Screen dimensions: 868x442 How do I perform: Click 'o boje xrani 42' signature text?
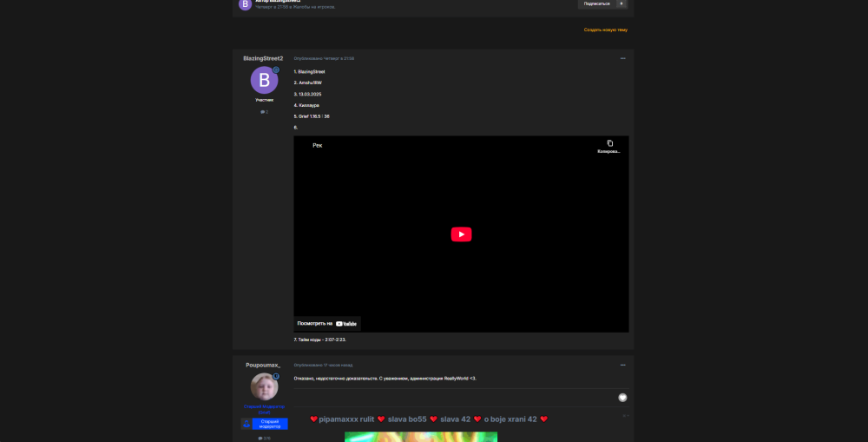tap(510, 419)
